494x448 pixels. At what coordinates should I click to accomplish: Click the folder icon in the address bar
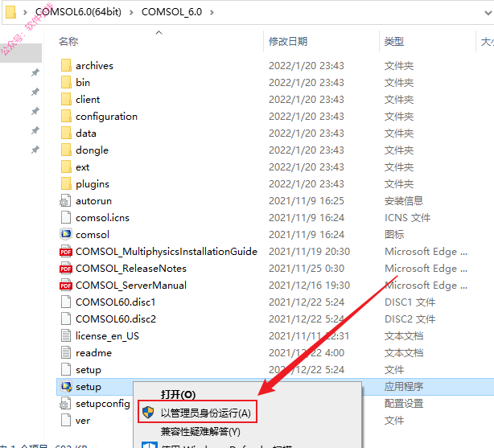(10, 12)
